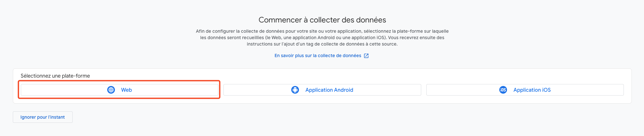The width and height of the screenshot is (644, 136).
Task: Choose the Application iOS platform button
Action: pos(525,90)
